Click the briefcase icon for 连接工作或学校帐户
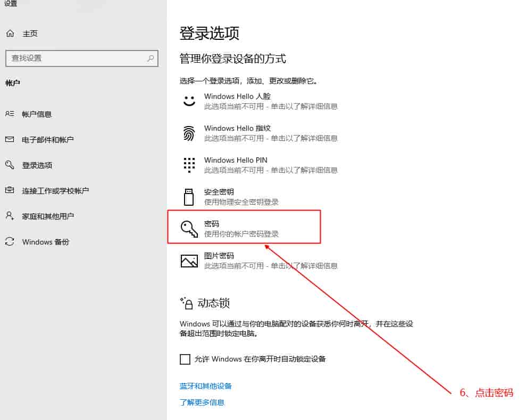This screenshot has width=526, height=420. (10, 190)
